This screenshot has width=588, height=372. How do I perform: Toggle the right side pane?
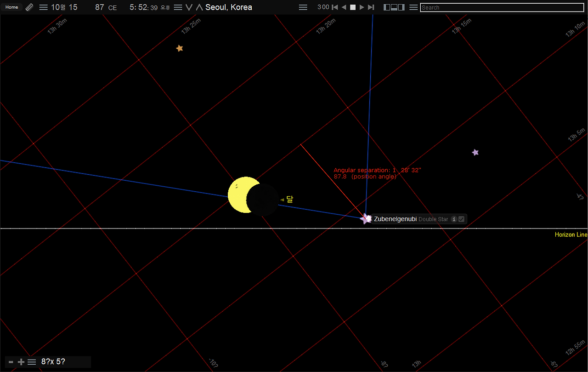(401, 7)
